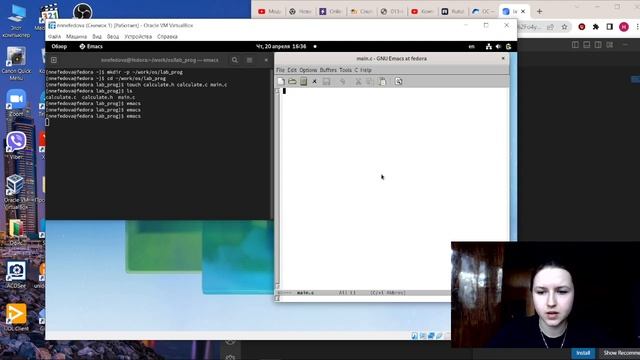This screenshot has width=640, height=360.
Task: Open the GNOME clock and calendar
Action: [281, 47]
